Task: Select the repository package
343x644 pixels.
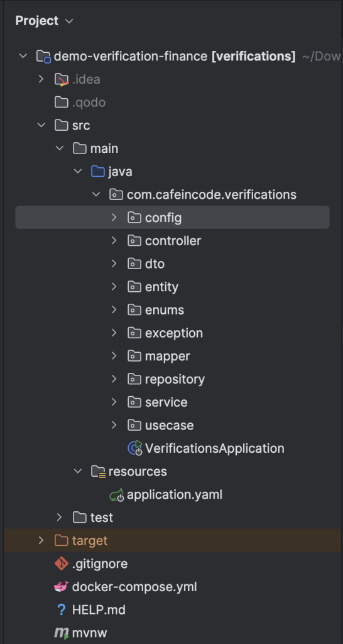Action: (175, 379)
